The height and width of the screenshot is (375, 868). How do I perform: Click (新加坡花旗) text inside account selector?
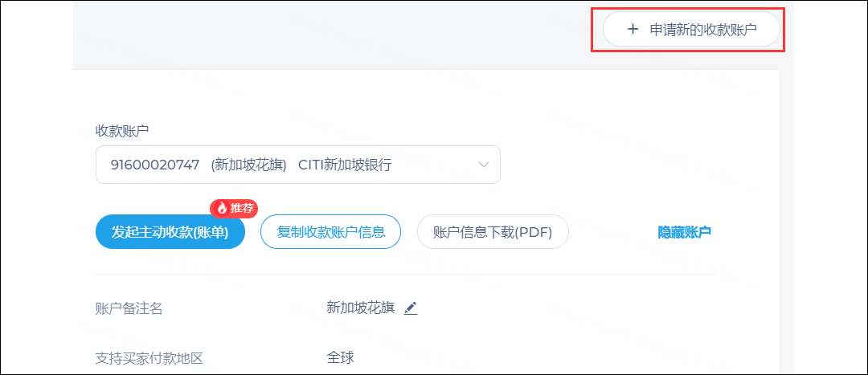(248, 165)
